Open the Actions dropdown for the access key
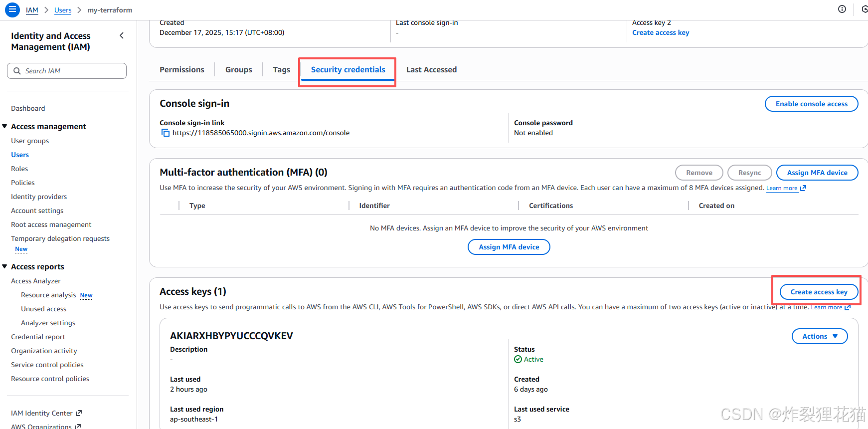Viewport: 868px width, 429px height. pyautogui.click(x=820, y=336)
